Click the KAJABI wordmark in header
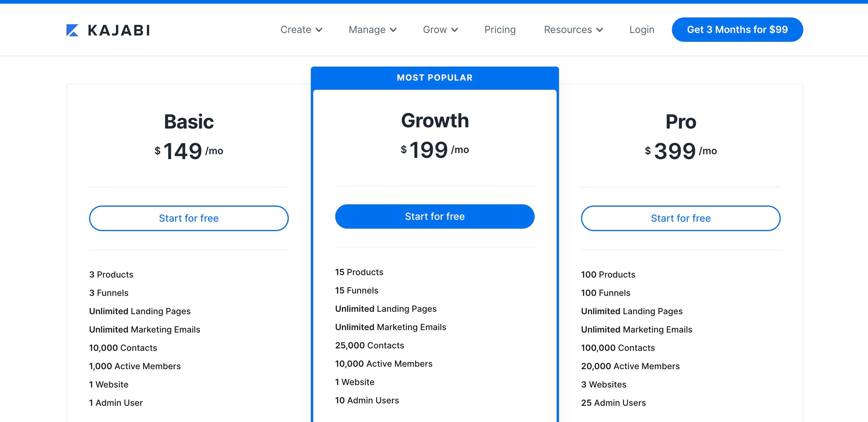 (x=119, y=30)
